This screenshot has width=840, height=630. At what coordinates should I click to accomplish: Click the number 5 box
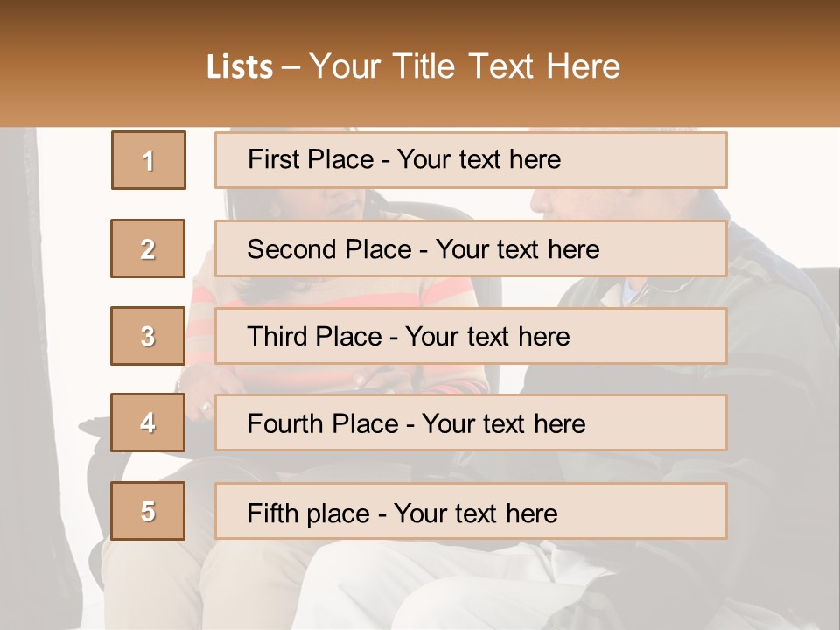(148, 511)
